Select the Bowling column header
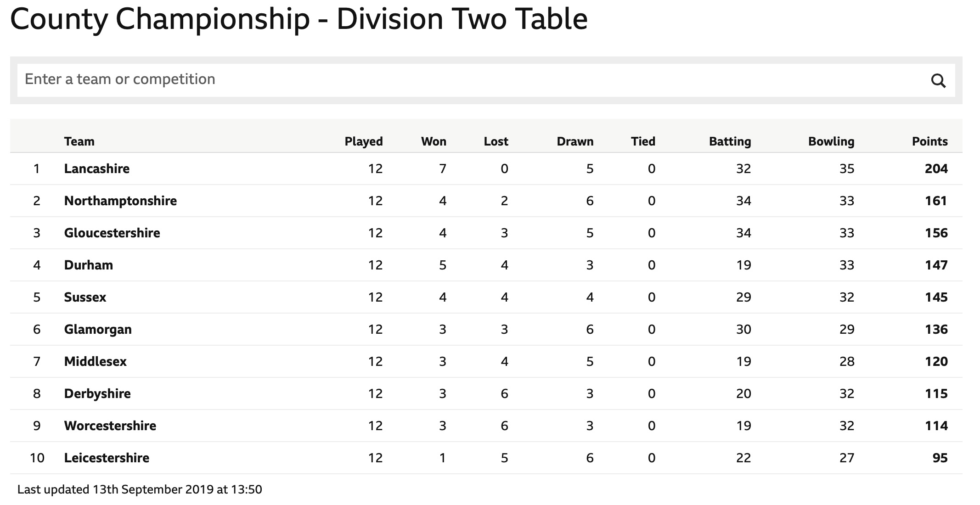This screenshot has height=505, width=980. 831,141
